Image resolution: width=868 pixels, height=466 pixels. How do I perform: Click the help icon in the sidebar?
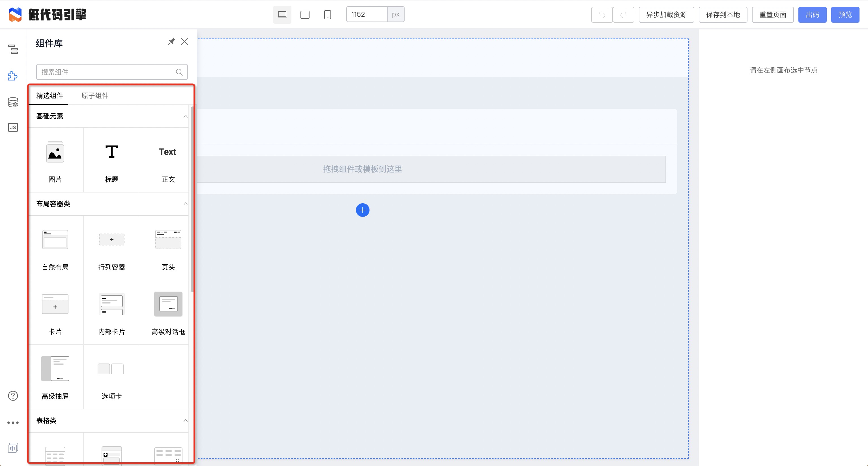tap(13, 395)
